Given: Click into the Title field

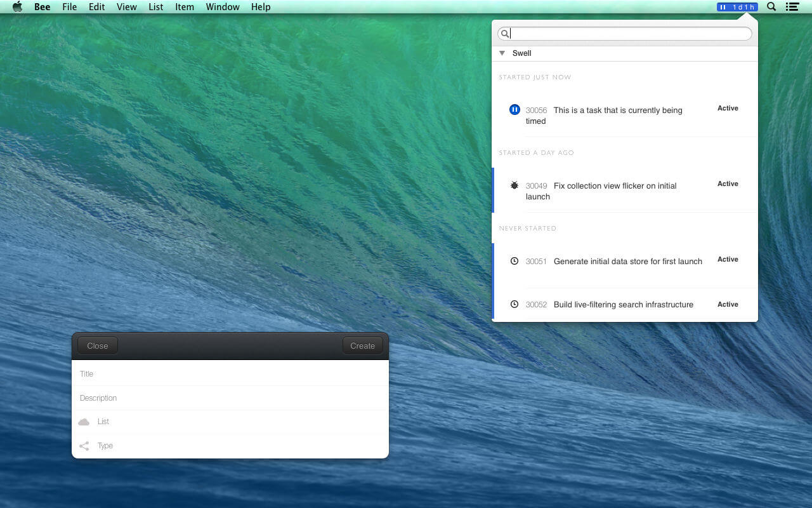Looking at the screenshot, I should (230, 374).
